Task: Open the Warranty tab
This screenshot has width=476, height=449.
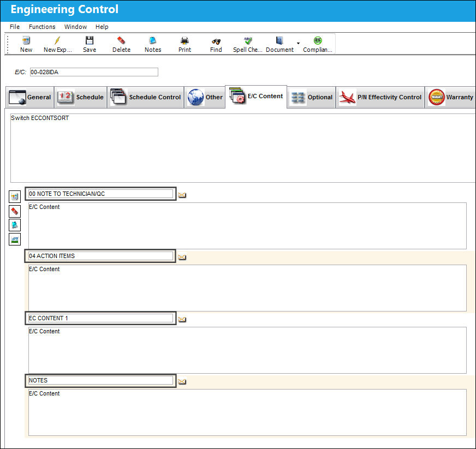Action: (x=450, y=97)
